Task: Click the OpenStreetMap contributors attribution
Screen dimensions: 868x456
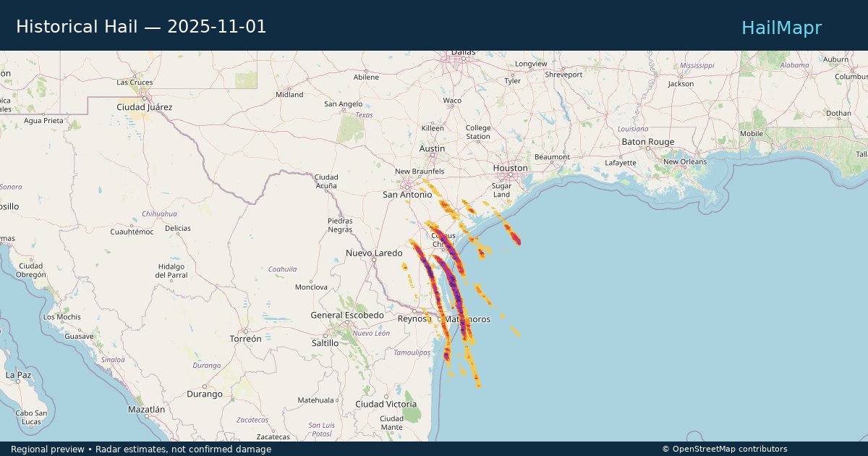Action: point(725,449)
